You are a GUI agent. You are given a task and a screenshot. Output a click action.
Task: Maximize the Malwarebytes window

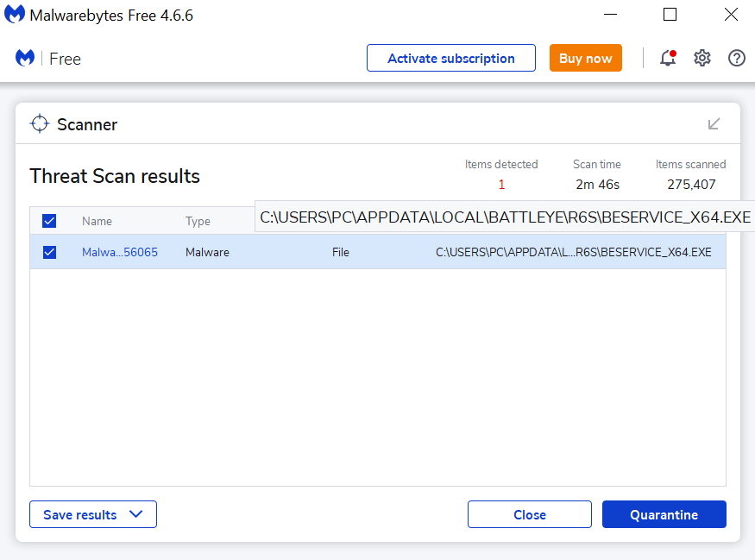[670, 15]
